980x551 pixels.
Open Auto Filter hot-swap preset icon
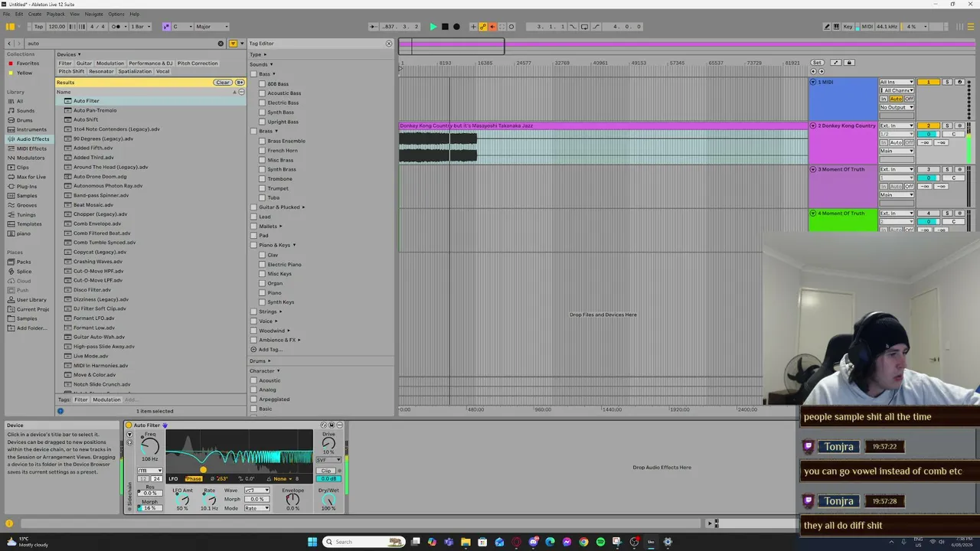click(x=323, y=425)
